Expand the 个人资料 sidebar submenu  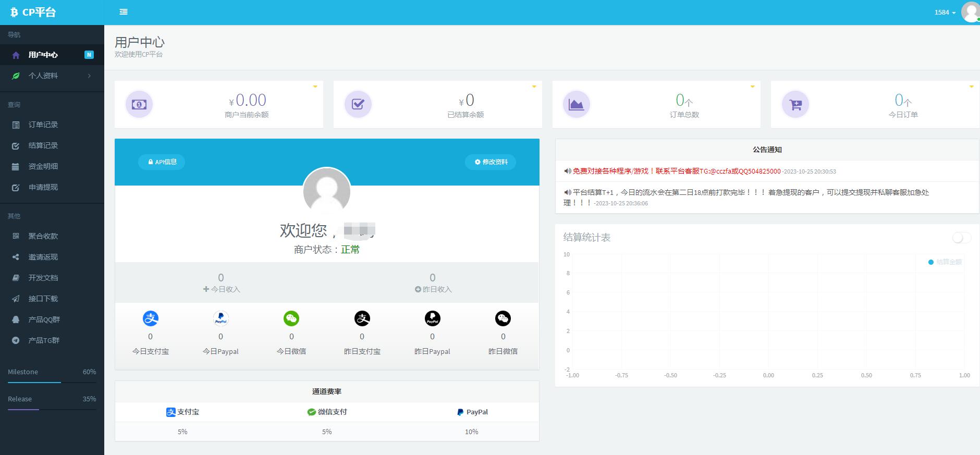pos(52,76)
